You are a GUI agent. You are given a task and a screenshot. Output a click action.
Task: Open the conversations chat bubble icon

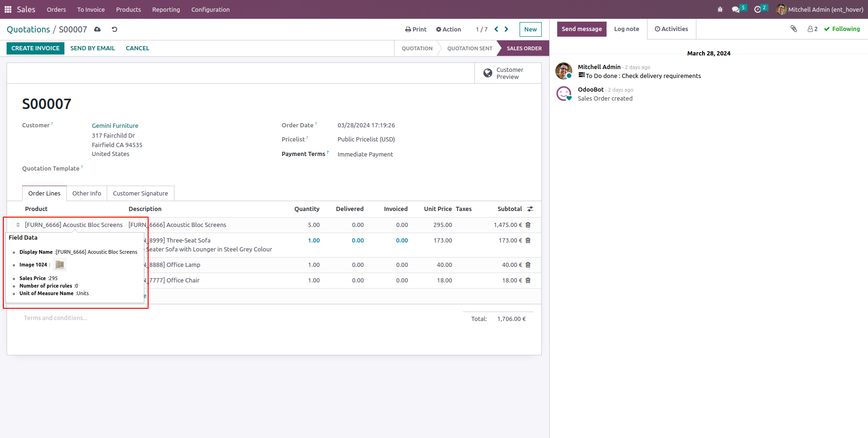(736, 9)
